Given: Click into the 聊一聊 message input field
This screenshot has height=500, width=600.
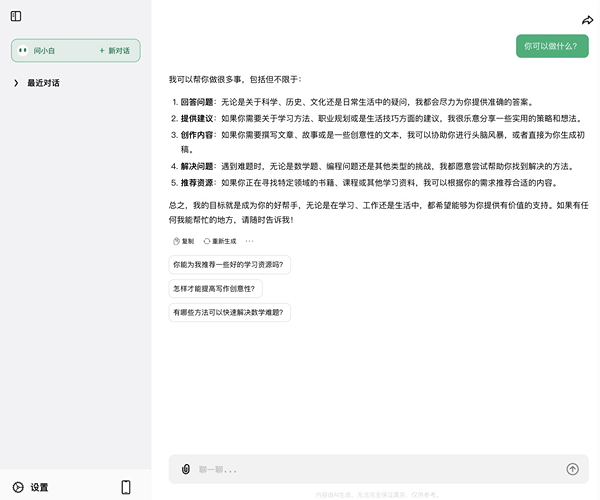Looking at the screenshot, I should pos(370,469).
